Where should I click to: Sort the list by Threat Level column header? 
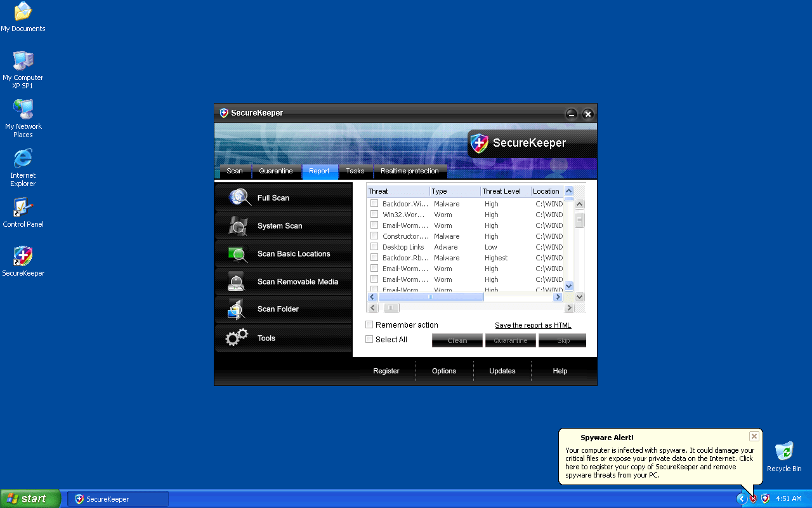(501, 191)
